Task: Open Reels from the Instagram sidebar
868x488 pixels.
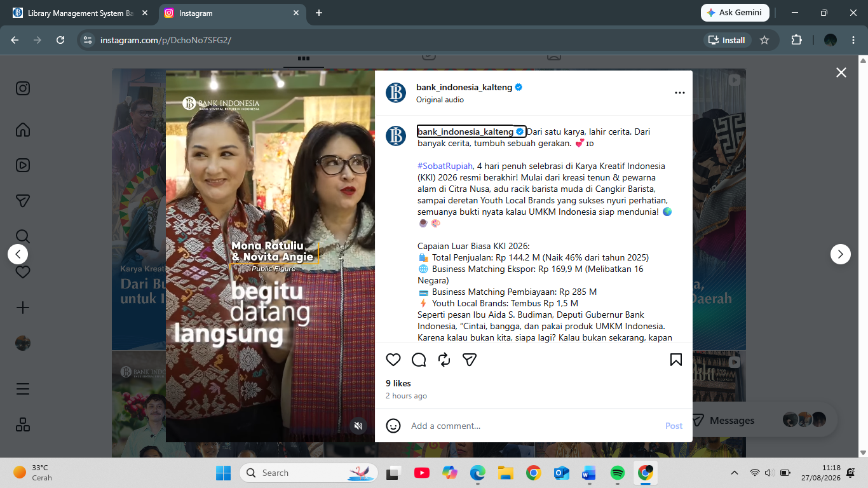Action: 23,165
